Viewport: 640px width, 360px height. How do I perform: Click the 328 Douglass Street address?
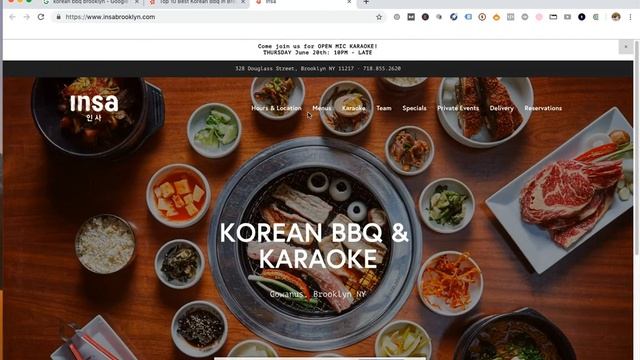pos(294,69)
